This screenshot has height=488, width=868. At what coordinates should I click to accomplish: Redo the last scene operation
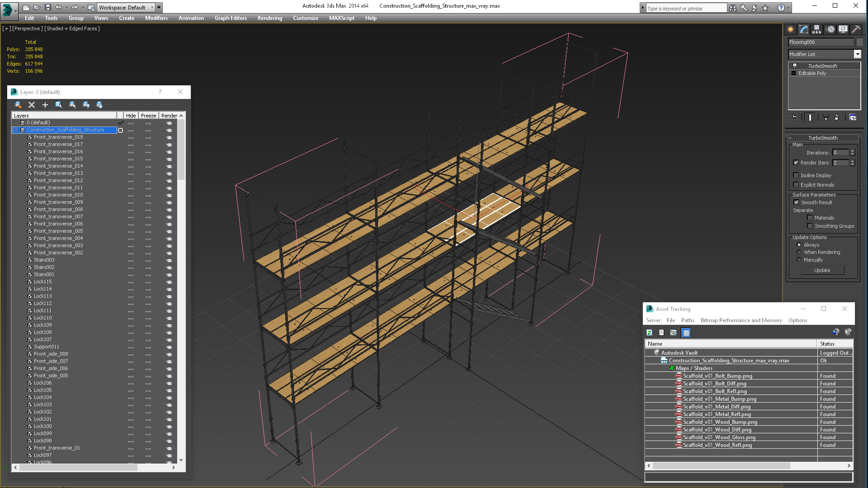point(75,7)
